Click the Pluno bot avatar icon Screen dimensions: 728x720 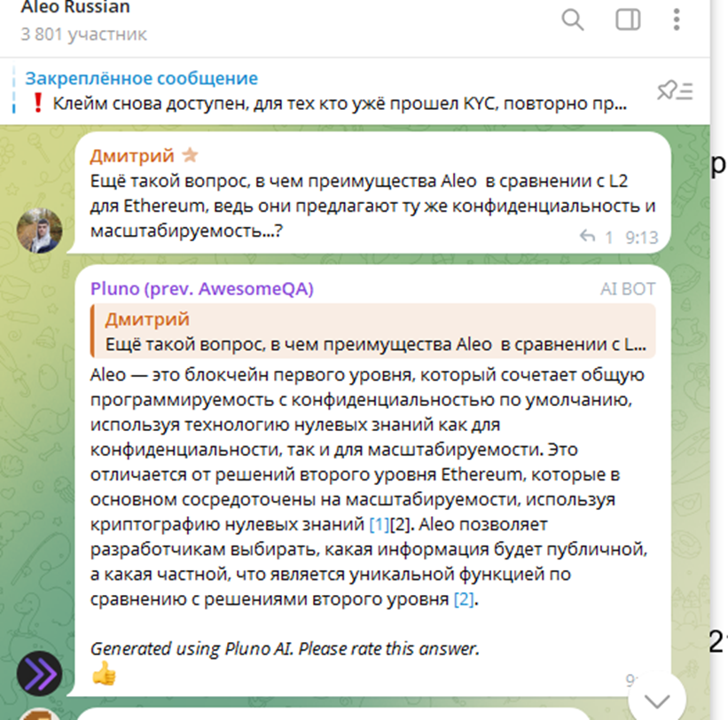[40, 674]
